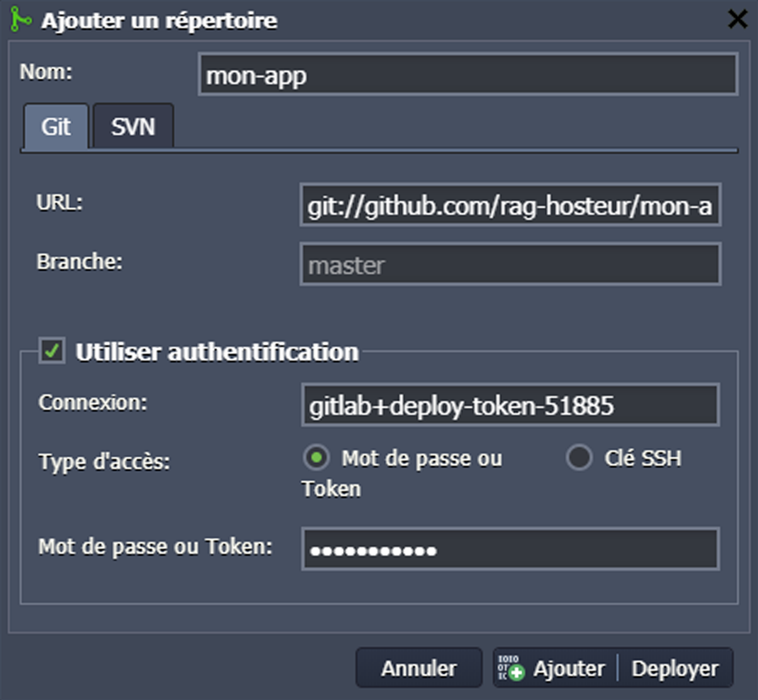Switch to the SVN tab

pyautogui.click(x=133, y=127)
